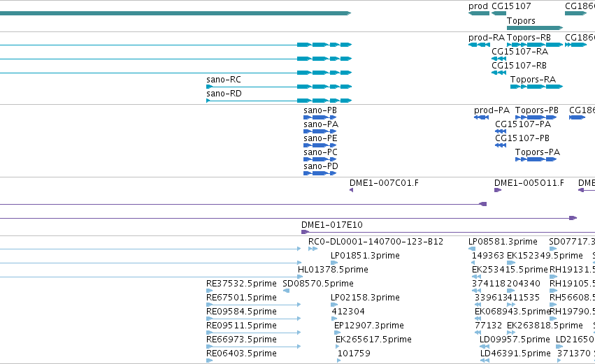This screenshot has width=595, height=364.
Task: Select the EK253415.5prime EST
Action: [476, 277]
